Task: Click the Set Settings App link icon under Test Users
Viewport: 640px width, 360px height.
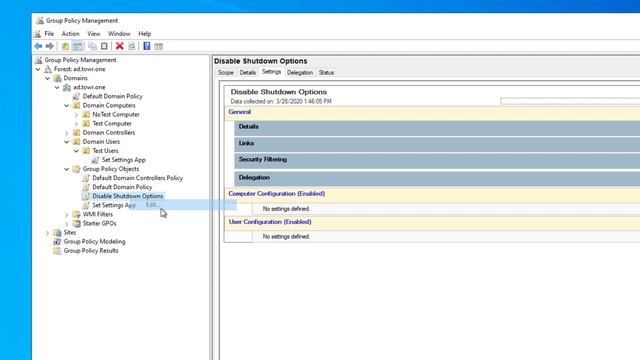Action: tap(96, 160)
